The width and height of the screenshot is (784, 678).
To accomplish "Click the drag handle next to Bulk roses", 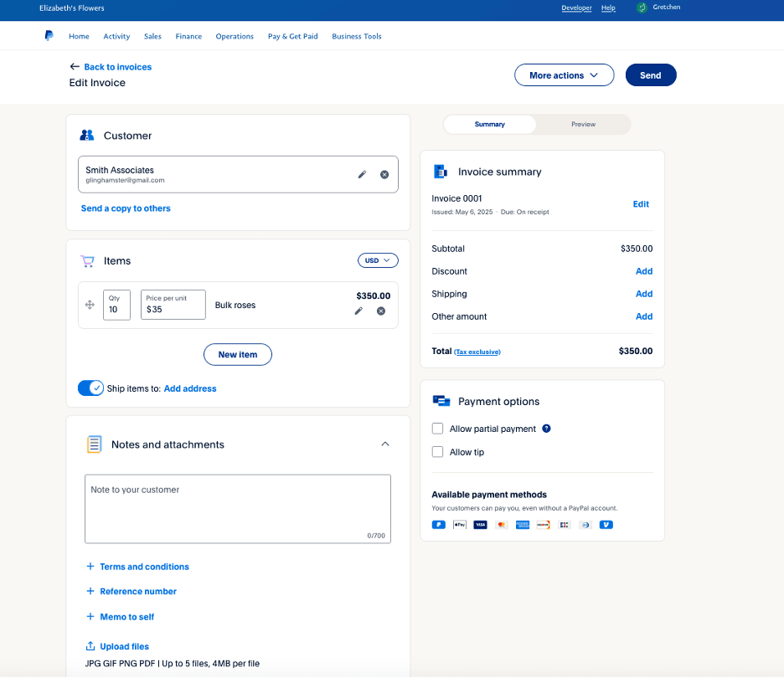I will click(x=89, y=305).
